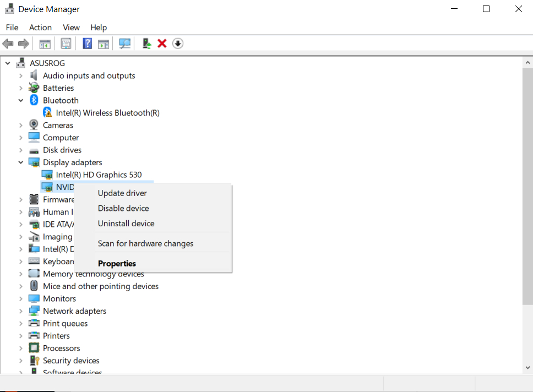Click the Monitors category icon

(x=34, y=298)
